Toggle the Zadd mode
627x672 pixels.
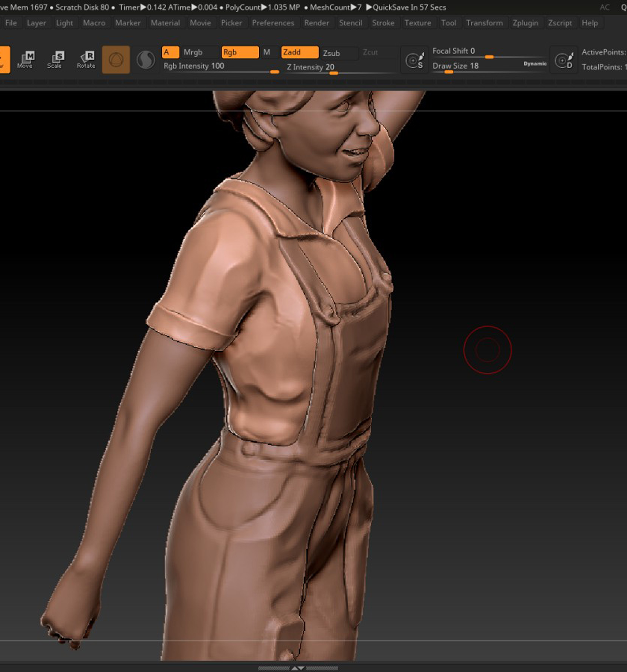pyautogui.click(x=300, y=52)
